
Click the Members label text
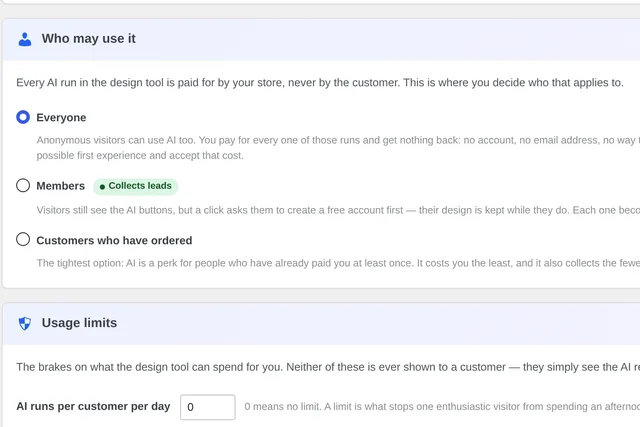[60, 186]
